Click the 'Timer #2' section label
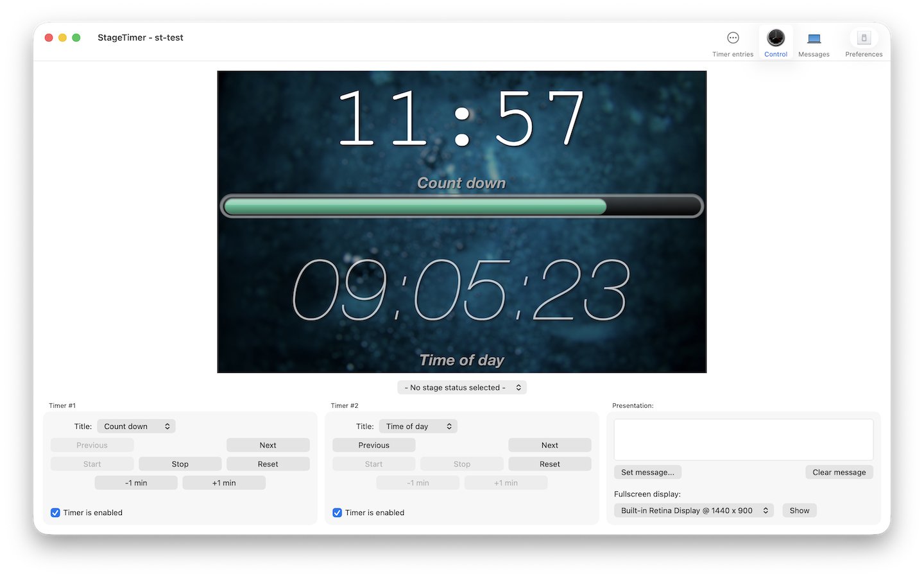This screenshot has width=924, height=578. pos(345,406)
